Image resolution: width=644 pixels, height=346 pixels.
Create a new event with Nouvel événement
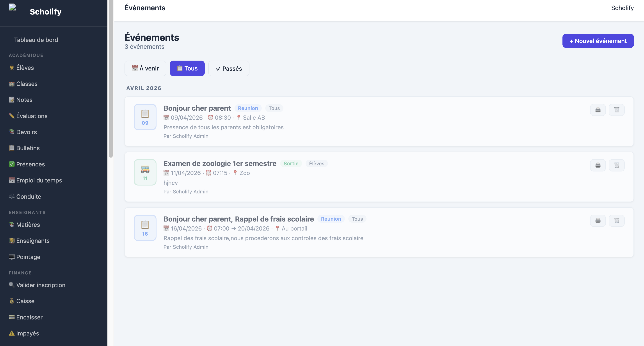(x=598, y=41)
